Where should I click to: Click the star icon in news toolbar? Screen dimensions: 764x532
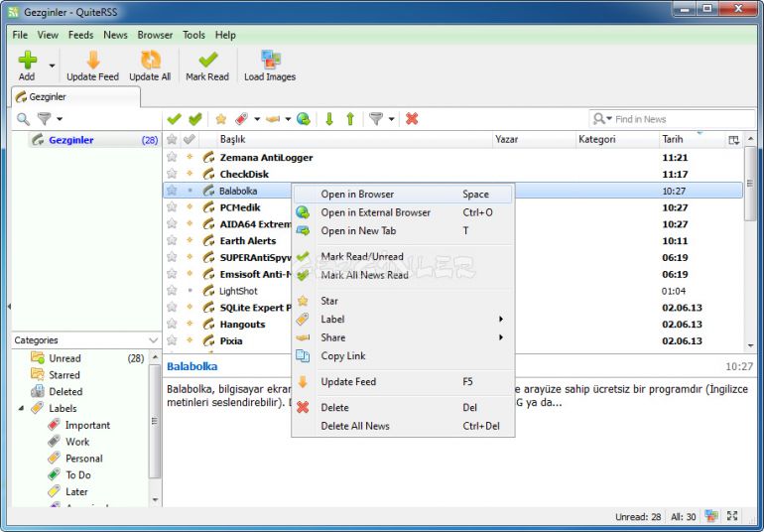tap(221, 118)
